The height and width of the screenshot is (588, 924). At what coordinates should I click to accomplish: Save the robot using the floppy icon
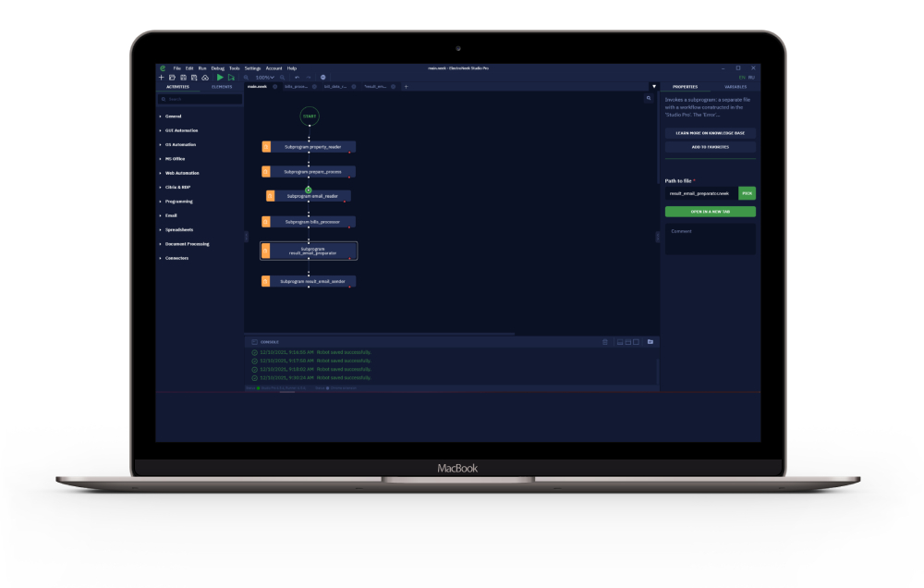[x=183, y=78]
